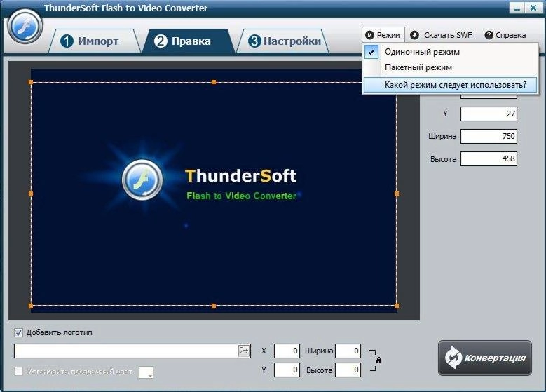Open the Справка help menu
This screenshot has height=392, width=546.
[505, 35]
